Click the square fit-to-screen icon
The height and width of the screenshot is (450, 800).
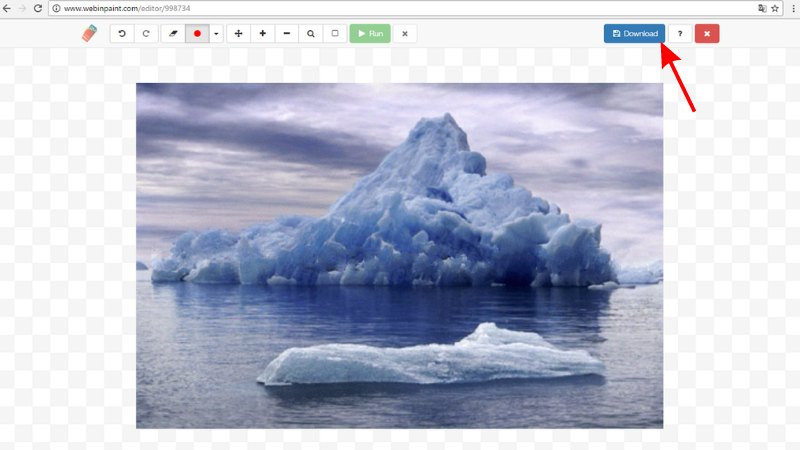(x=335, y=34)
